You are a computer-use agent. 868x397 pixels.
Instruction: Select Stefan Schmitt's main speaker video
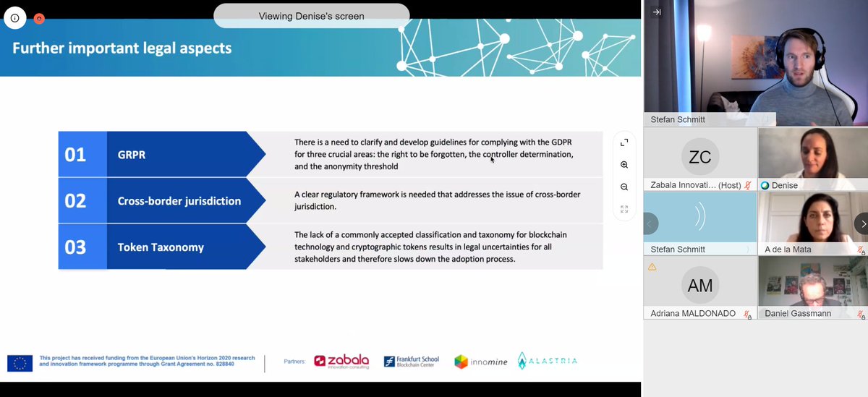click(755, 63)
